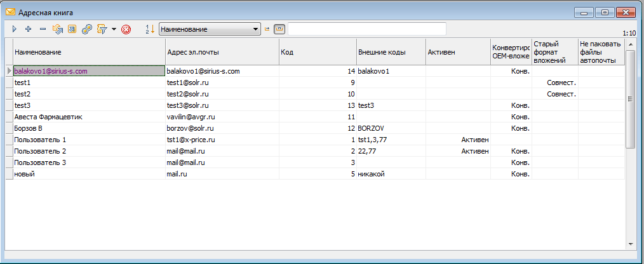This screenshot has width=644, height=264.
Task: Sort by the Адрес эл.почты column header
Action: click(x=222, y=52)
